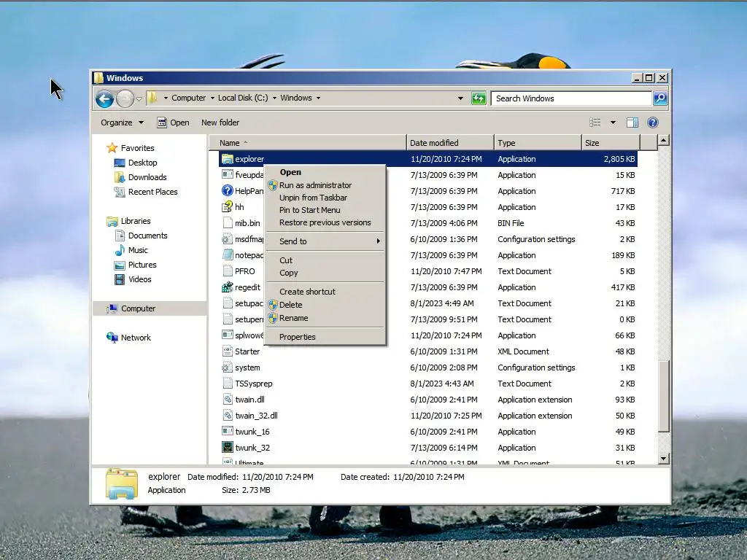Click the HelpPane blue question icon

(x=228, y=191)
